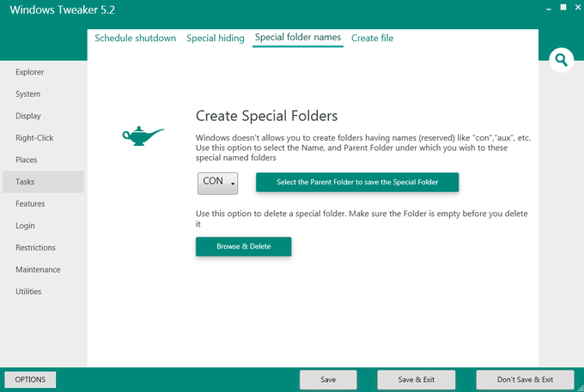
Task: Click Browse & Delete button
Action: tap(244, 246)
